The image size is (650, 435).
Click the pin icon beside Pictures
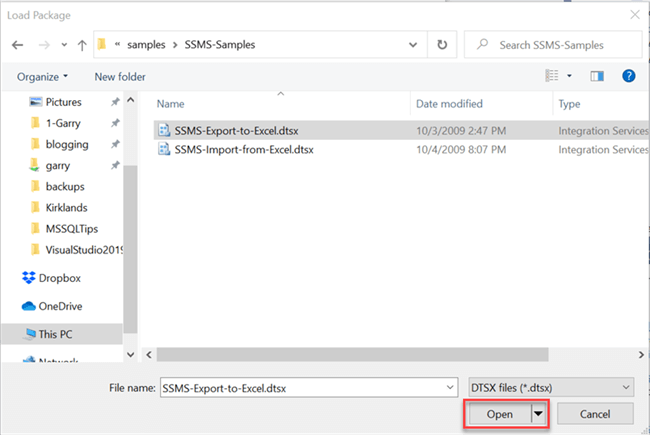coord(115,102)
